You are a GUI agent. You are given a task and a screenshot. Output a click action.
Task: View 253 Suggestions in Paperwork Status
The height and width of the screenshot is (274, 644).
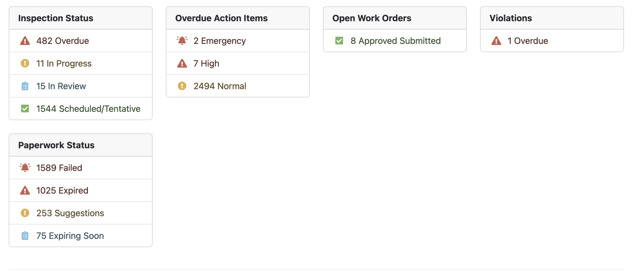tap(70, 213)
